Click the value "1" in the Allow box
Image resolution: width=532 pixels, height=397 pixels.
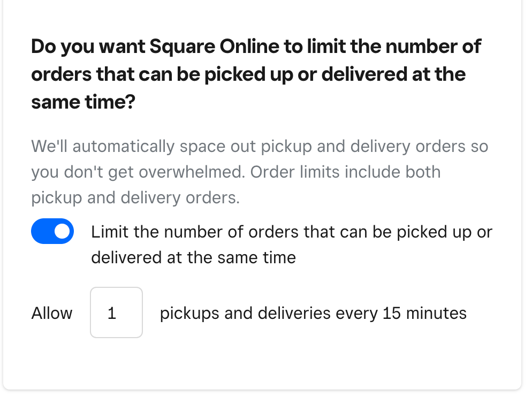[112, 313]
